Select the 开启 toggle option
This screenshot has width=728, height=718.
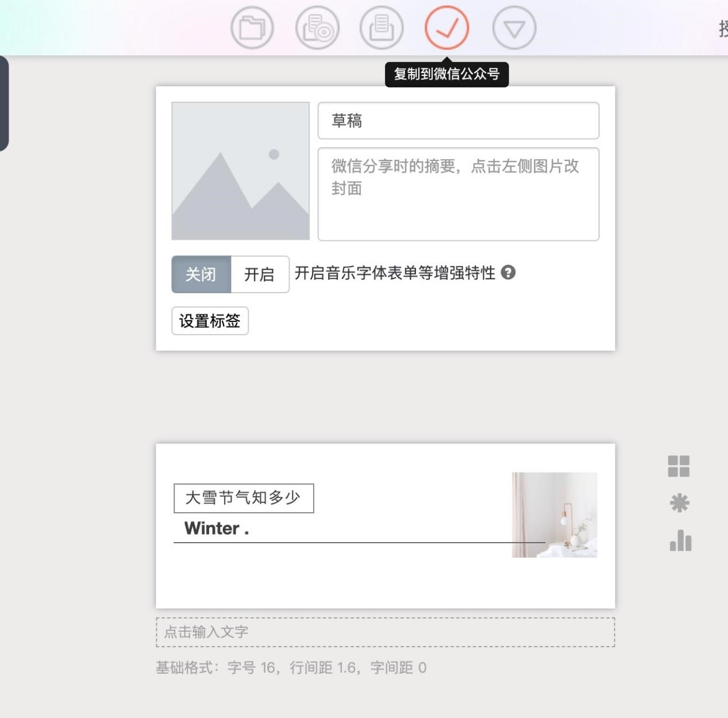tap(260, 274)
